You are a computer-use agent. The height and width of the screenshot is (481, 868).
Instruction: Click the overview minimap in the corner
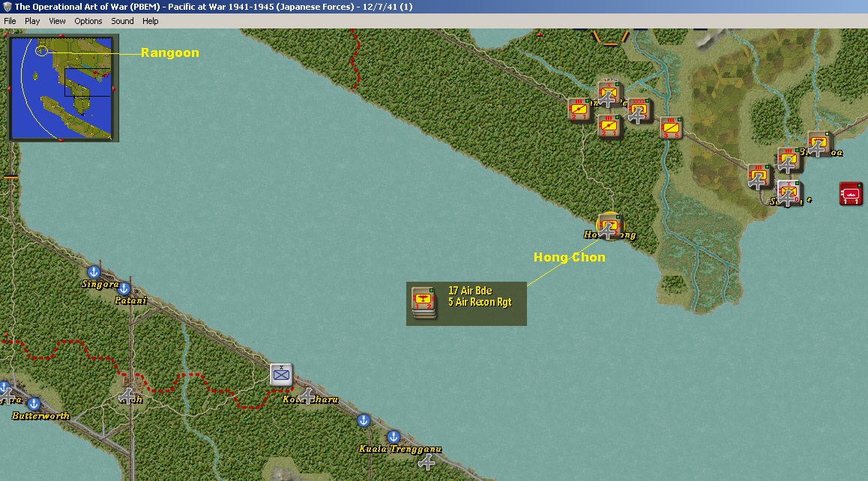coord(62,88)
